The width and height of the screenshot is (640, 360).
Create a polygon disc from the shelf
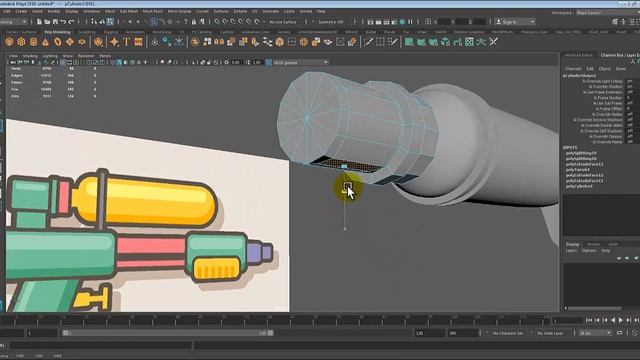82,42
